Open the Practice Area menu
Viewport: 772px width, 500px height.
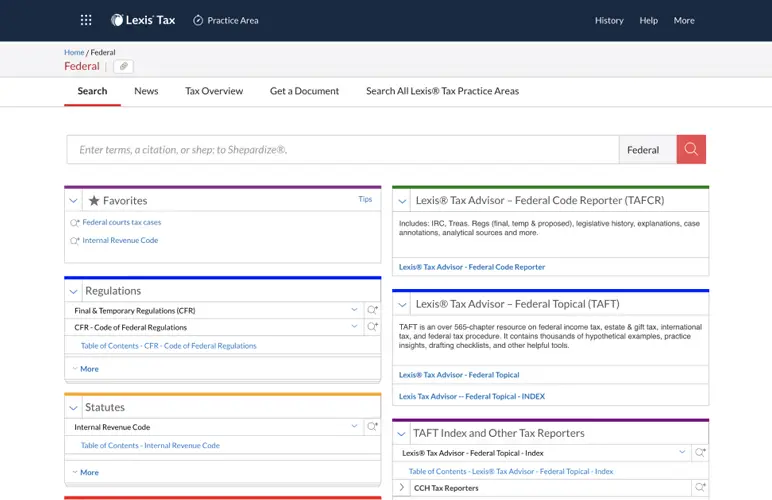pos(225,20)
